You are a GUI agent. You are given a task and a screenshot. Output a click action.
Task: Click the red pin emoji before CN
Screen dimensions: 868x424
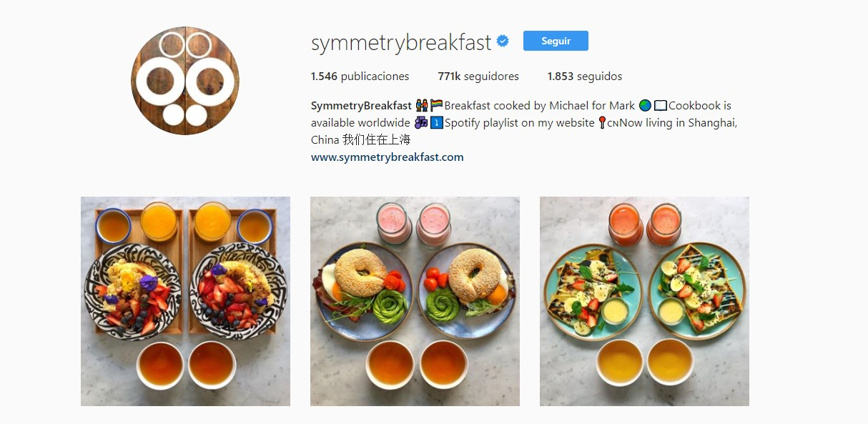click(x=602, y=123)
